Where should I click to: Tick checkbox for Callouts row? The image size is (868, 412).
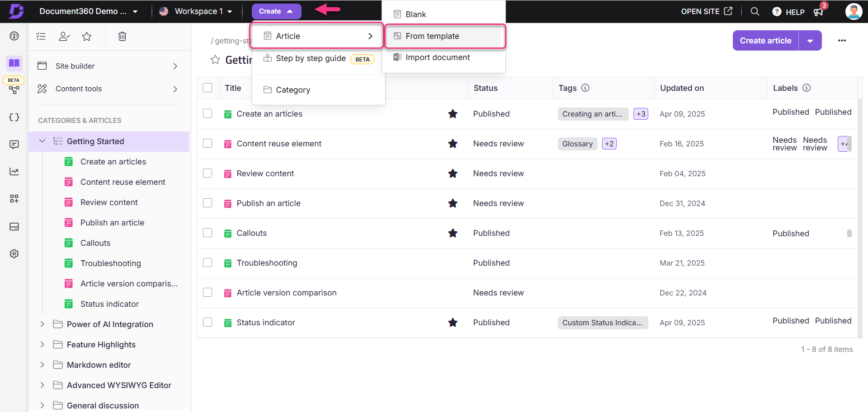pos(208,233)
